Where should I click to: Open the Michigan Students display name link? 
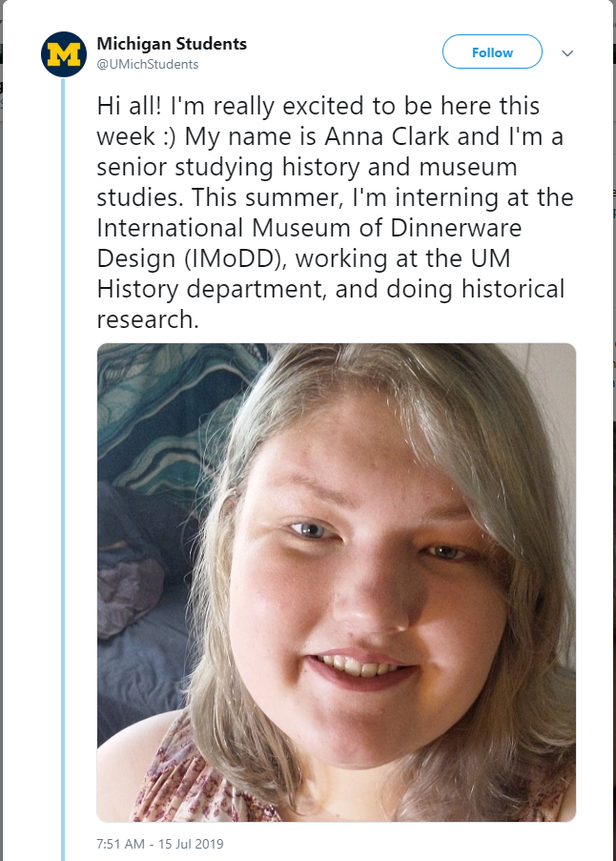(172, 43)
